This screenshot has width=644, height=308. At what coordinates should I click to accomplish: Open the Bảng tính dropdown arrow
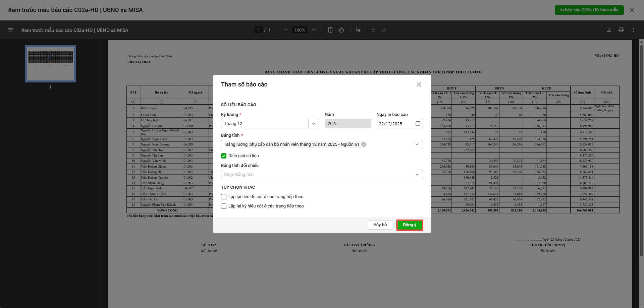417,144
